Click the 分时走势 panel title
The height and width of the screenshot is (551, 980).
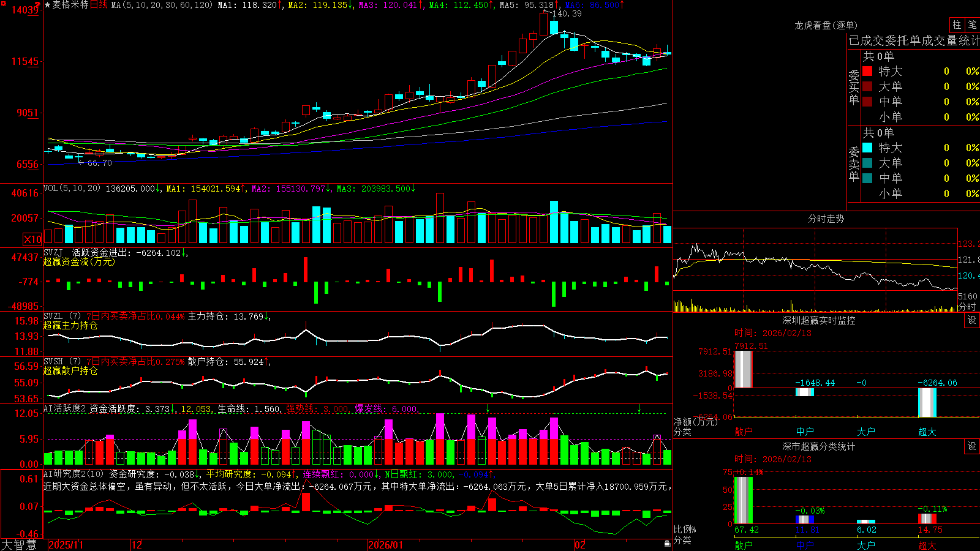pos(826,219)
